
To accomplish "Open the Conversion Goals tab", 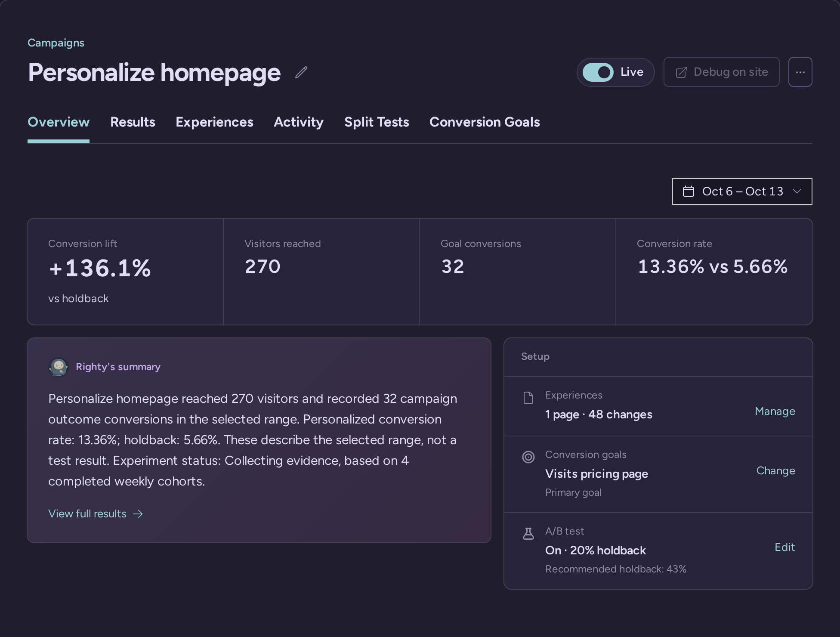I will coord(485,122).
